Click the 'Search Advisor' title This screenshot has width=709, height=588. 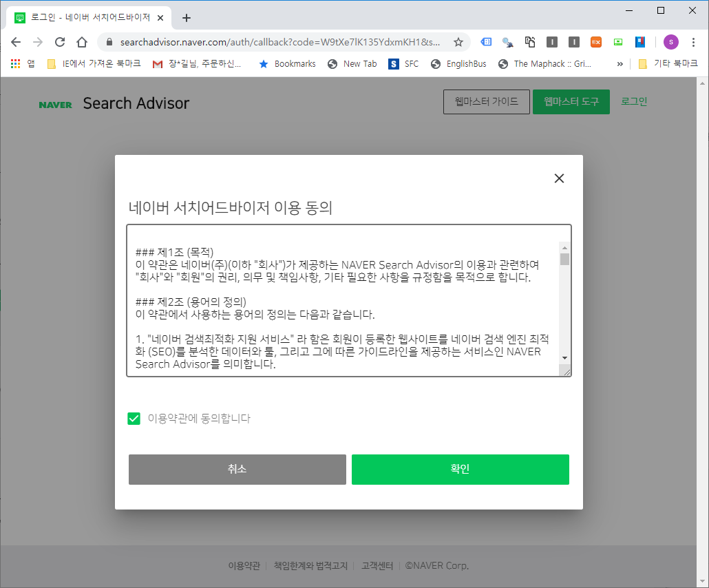click(x=136, y=103)
